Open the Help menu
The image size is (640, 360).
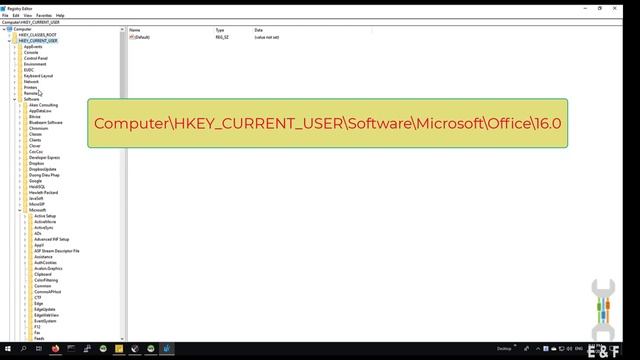60,16
